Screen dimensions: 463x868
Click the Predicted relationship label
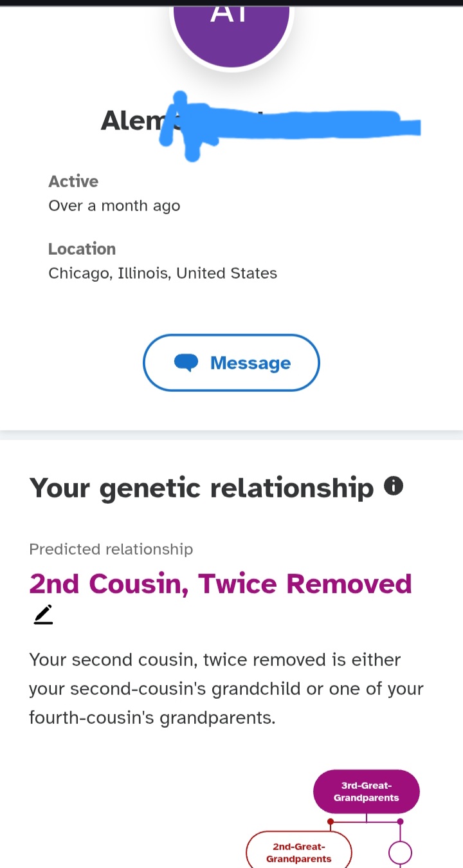coord(111,549)
